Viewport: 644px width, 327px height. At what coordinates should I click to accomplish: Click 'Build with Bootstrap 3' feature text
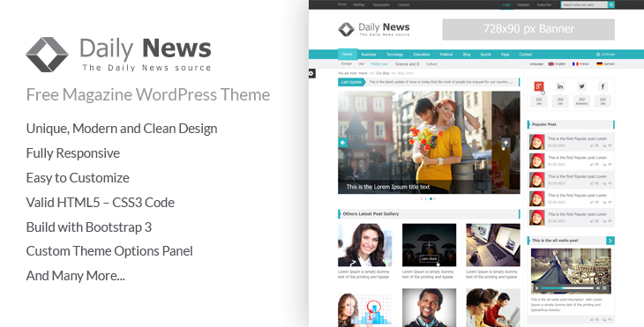point(89,227)
